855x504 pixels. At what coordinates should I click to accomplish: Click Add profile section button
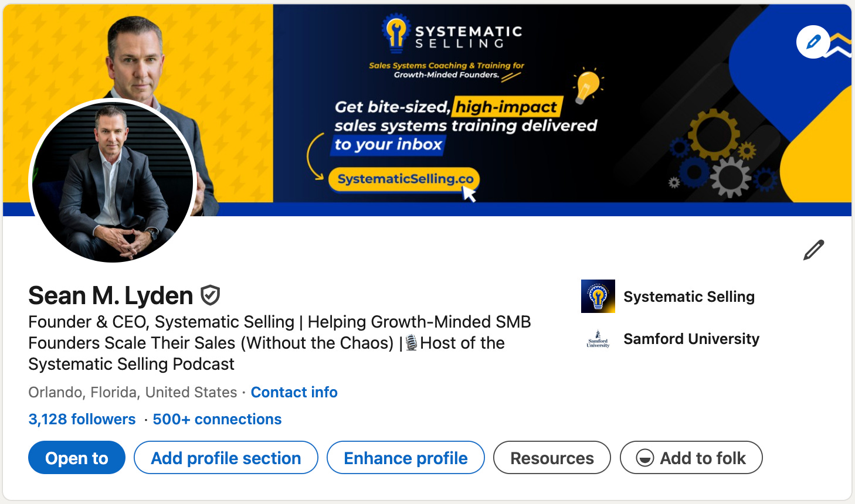[x=226, y=458]
